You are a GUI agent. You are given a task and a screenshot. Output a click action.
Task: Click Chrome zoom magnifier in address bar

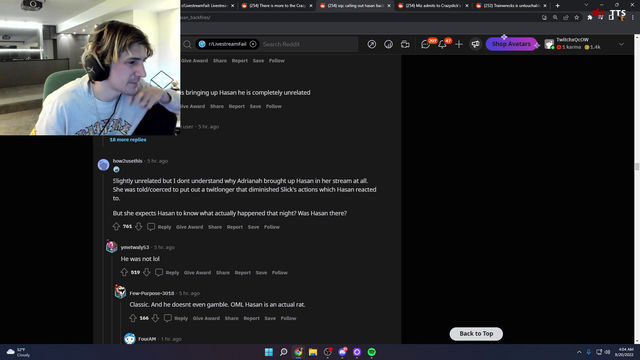tap(555, 18)
